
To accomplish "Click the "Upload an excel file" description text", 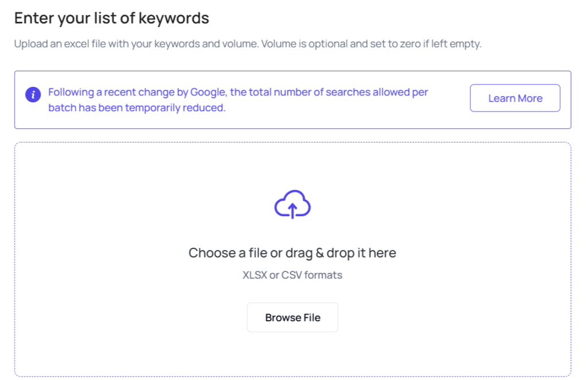I will 136,44.
